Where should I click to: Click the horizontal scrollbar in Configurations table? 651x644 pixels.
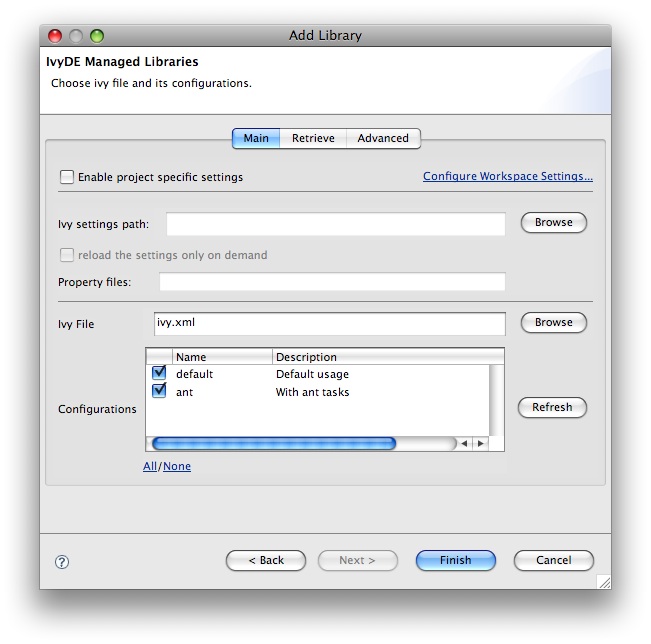coord(273,443)
